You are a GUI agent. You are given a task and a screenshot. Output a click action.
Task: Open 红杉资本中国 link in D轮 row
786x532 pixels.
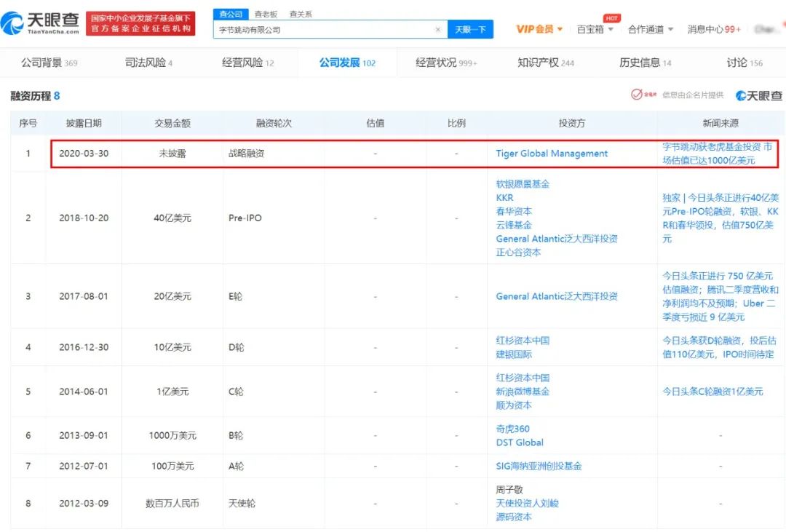[x=523, y=341]
